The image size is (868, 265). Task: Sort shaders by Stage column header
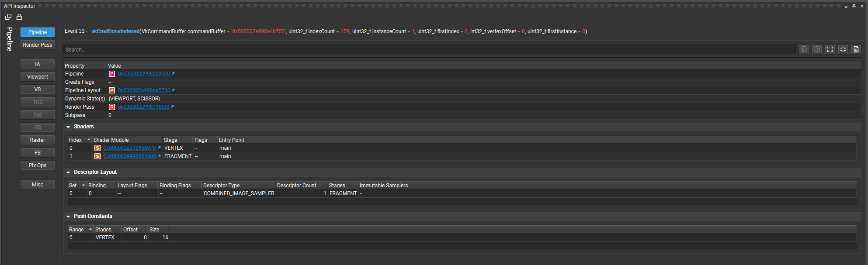177,140
